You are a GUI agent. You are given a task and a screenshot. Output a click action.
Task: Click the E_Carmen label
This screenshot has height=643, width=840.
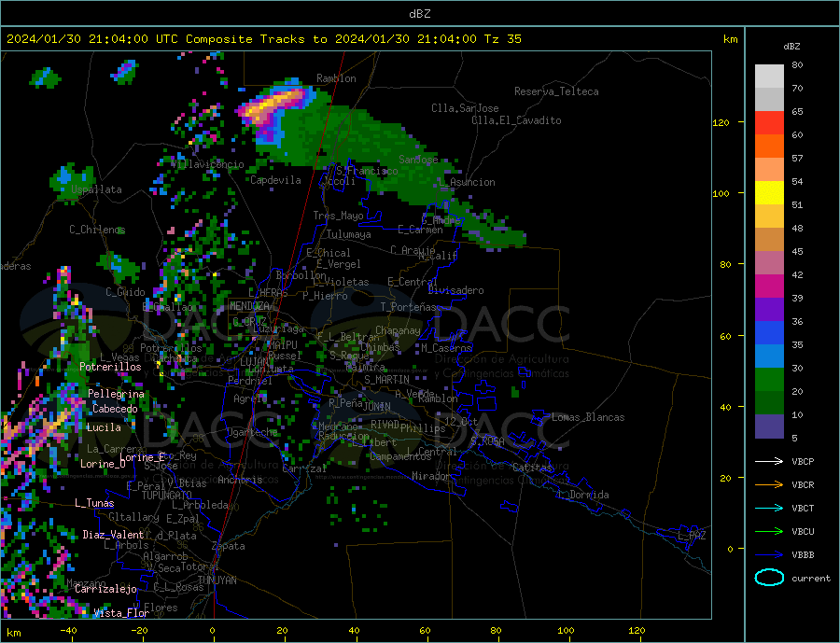point(420,230)
